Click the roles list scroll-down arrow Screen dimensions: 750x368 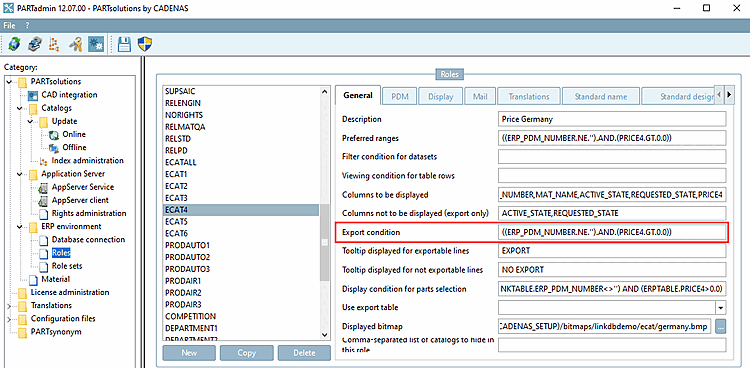(x=324, y=335)
